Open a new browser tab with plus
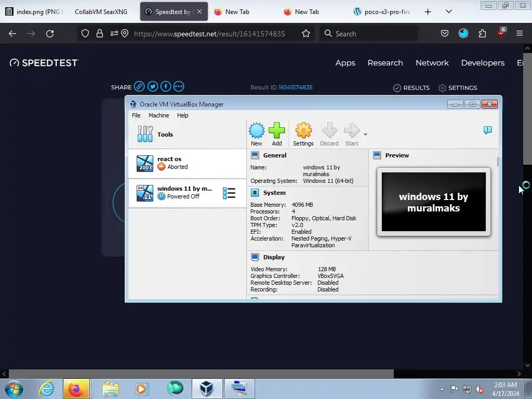The width and height of the screenshot is (532, 399). click(x=428, y=12)
